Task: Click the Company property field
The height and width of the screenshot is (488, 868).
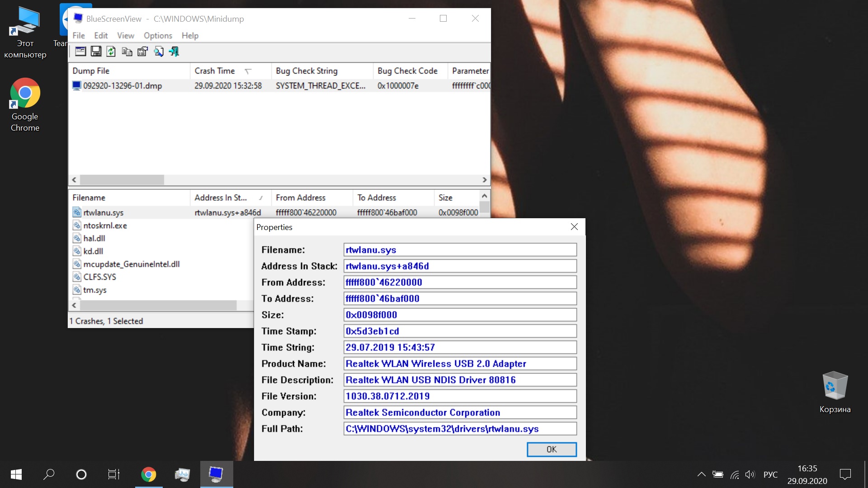Action: click(460, 413)
